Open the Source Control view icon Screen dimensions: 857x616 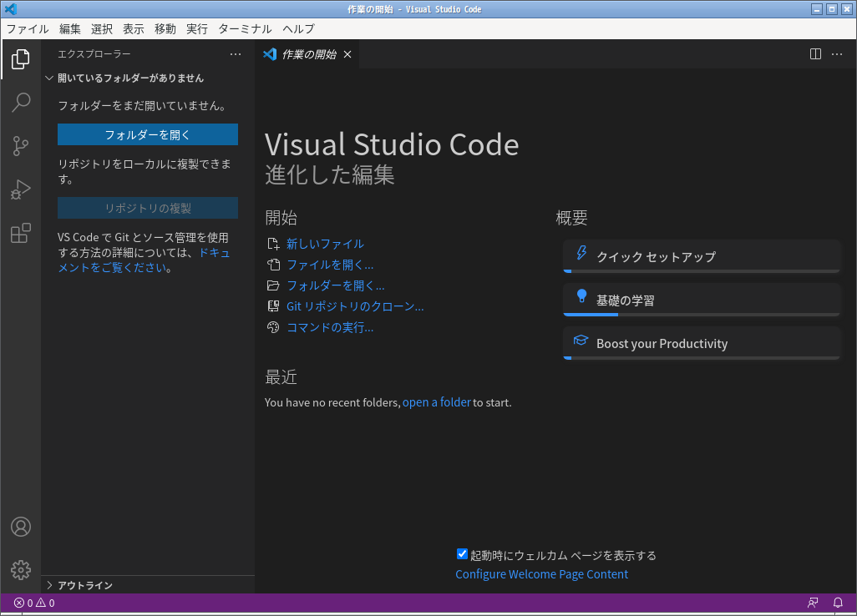(21, 146)
